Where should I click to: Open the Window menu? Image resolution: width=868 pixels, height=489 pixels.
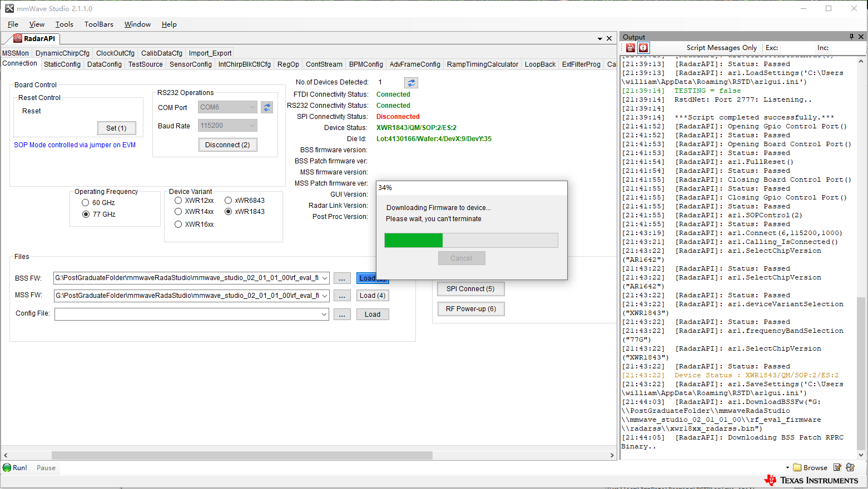coord(137,24)
